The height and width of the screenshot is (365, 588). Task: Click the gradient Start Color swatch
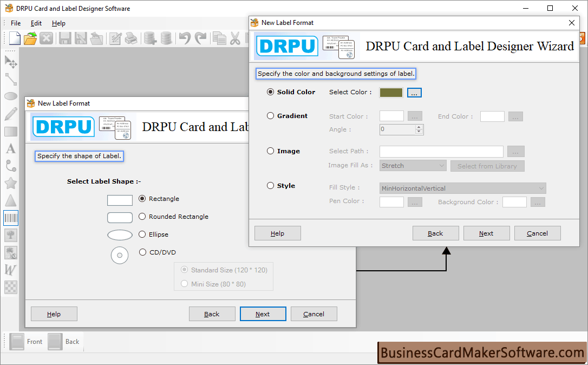pyautogui.click(x=391, y=116)
